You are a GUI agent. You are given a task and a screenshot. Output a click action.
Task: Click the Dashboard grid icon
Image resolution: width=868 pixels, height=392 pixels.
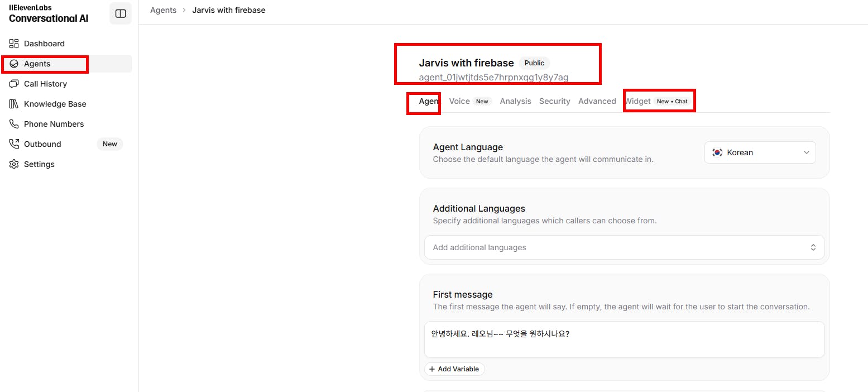(14, 44)
